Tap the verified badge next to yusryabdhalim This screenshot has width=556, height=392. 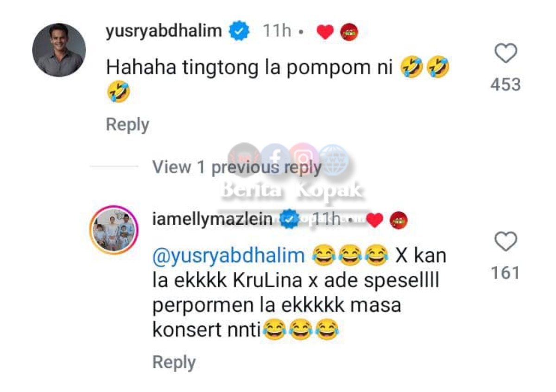pyautogui.click(x=240, y=32)
